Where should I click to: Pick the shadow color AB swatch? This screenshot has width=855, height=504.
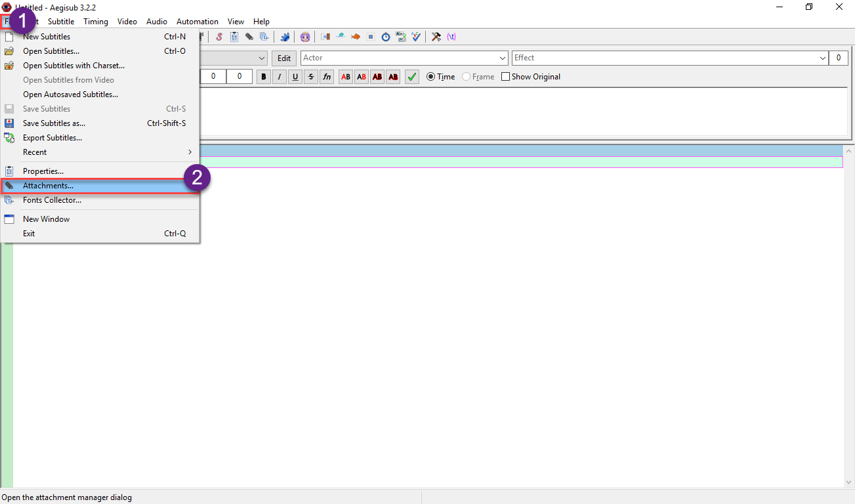[393, 77]
